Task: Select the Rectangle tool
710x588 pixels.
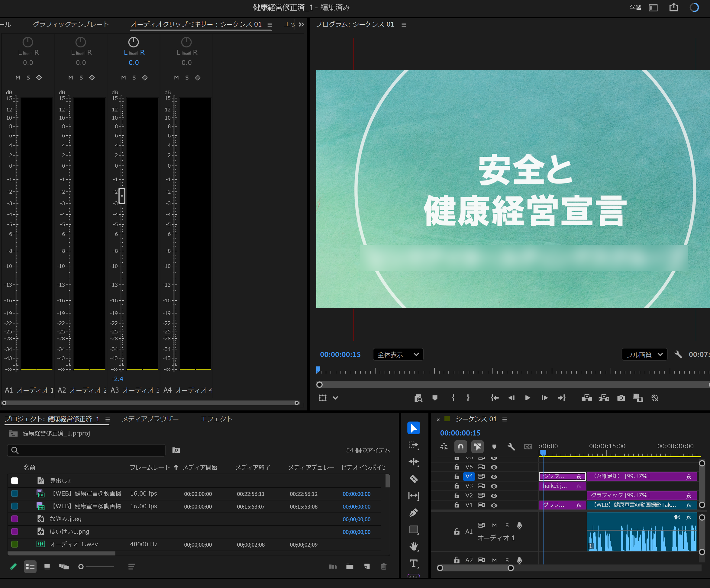Action: click(x=414, y=529)
